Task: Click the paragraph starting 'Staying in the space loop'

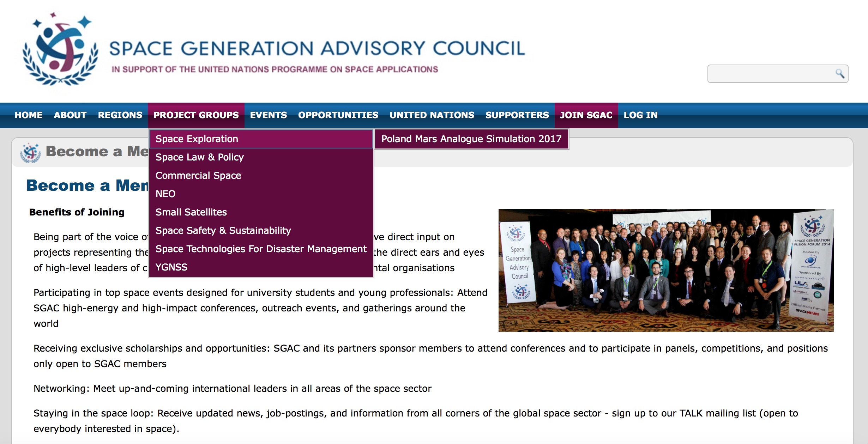Action: 416,421
